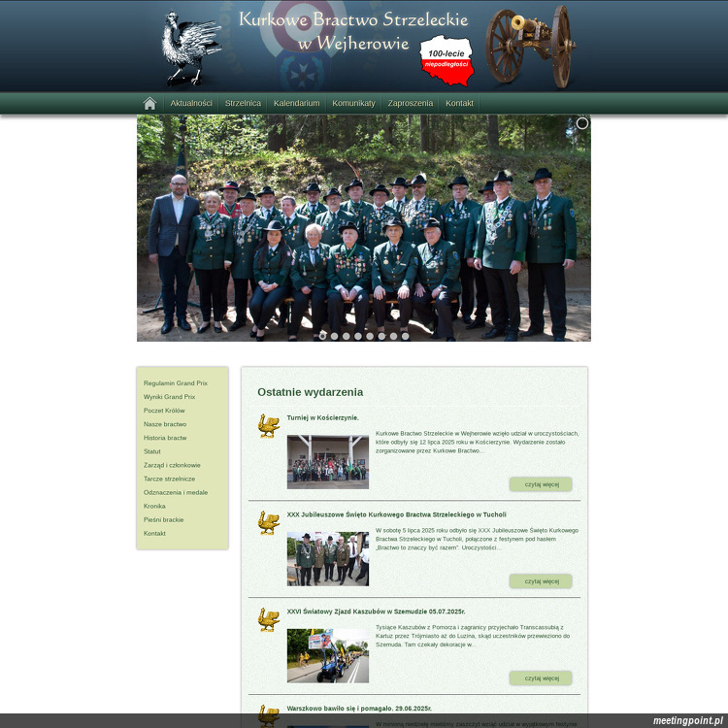Select the fifth slideshow pagination dot
Screen dimensions: 728x728
(x=370, y=336)
